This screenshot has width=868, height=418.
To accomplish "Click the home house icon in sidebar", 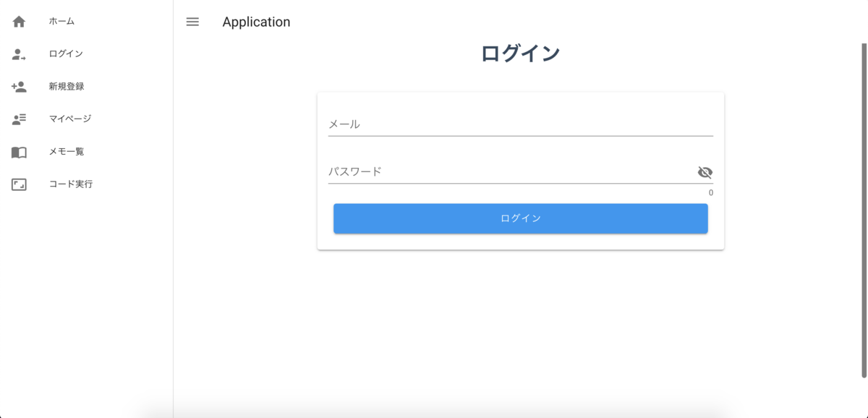I will [x=19, y=22].
